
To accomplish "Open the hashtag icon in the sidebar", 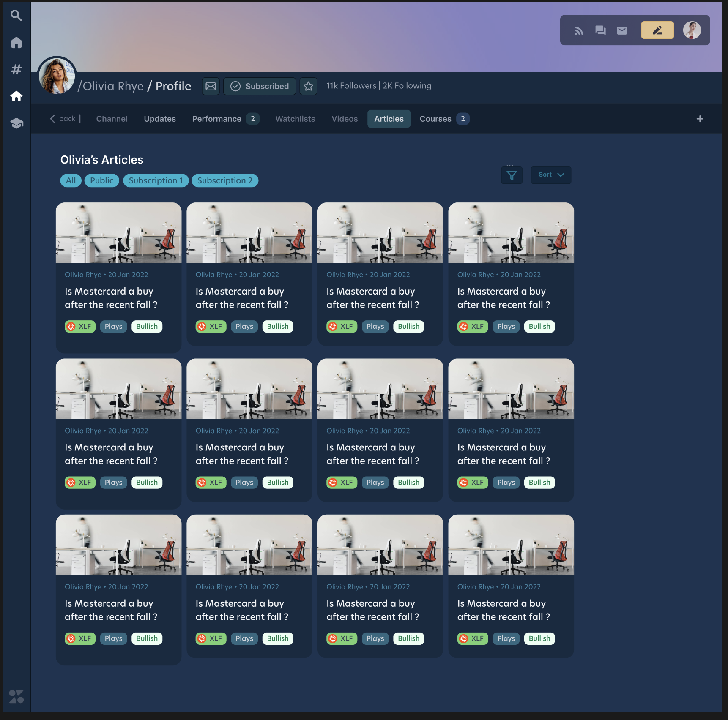I will click(x=16, y=69).
